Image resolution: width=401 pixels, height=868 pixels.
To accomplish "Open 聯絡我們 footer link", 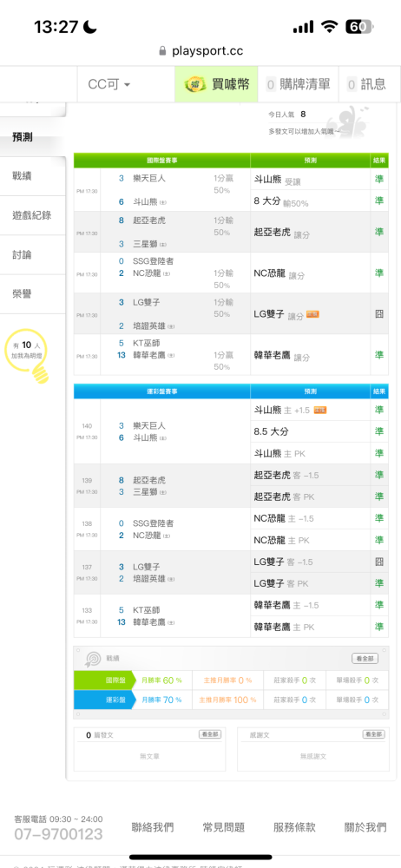I will pos(153,827).
